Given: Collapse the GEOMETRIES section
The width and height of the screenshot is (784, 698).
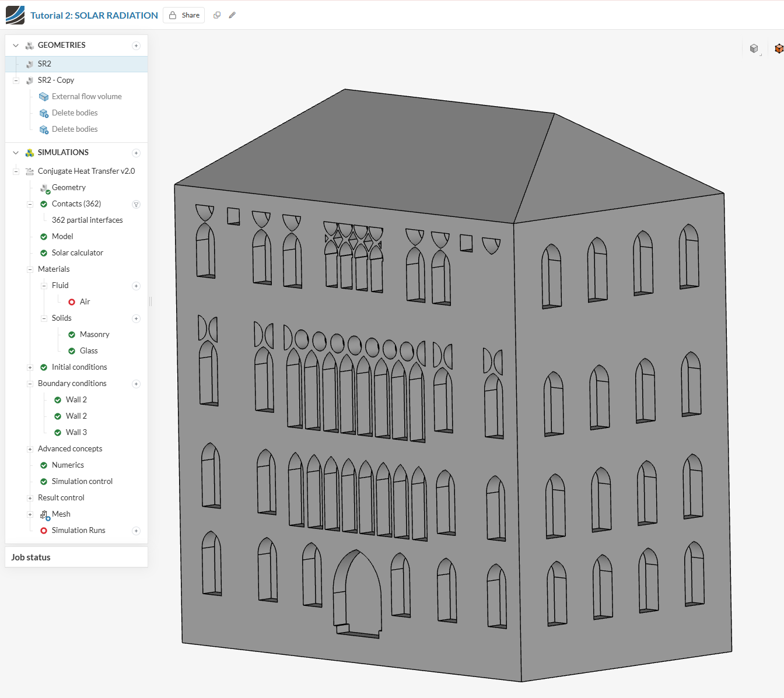Looking at the screenshot, I should 16,45.
